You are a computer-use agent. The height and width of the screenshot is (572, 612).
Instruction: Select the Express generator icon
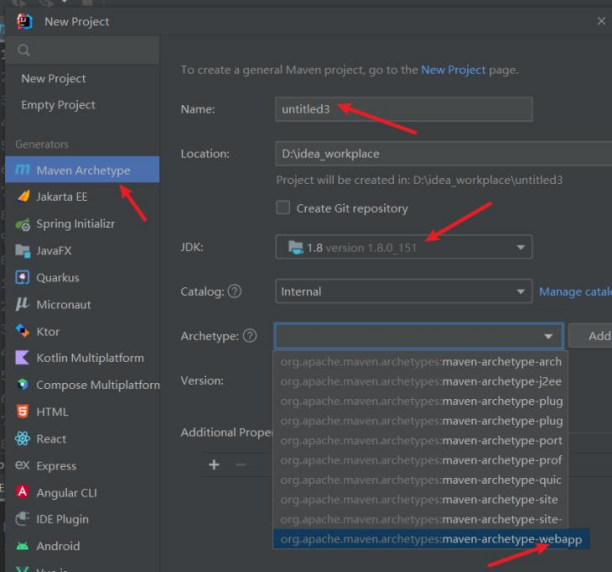[22, 465]
